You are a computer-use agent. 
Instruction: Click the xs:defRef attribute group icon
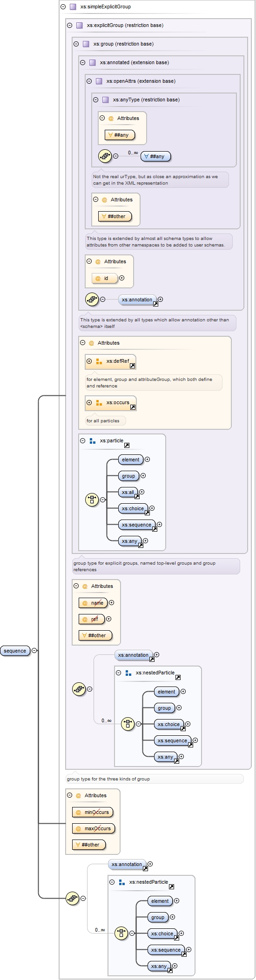pyautogui.click(x=99, y=361)
